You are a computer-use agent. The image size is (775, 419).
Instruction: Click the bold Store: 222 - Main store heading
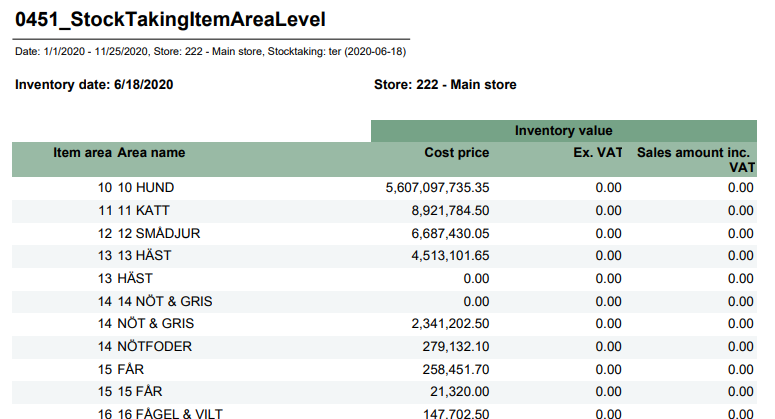coord(444,85)
